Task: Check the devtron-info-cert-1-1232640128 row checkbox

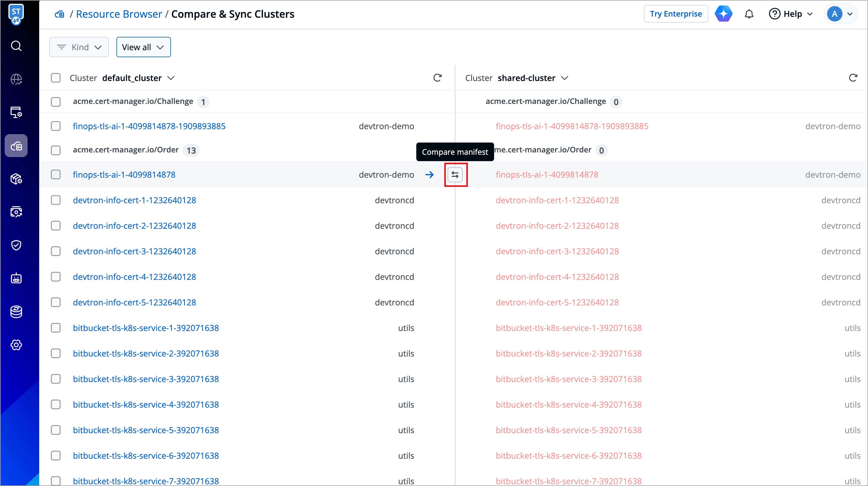Action: click(56, 200)
